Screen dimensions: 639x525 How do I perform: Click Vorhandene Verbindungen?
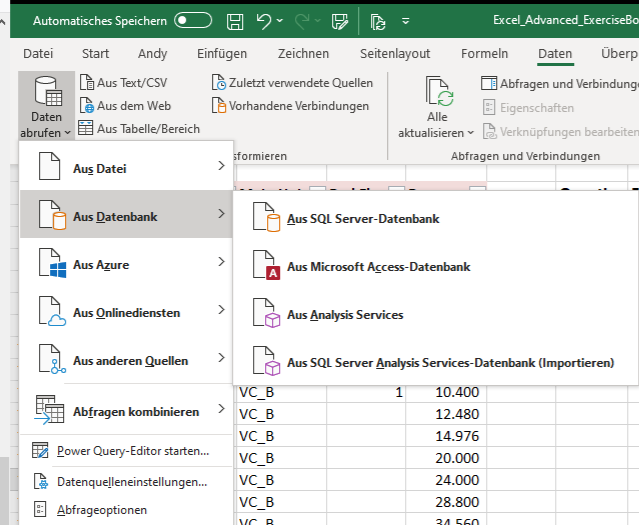290,106
